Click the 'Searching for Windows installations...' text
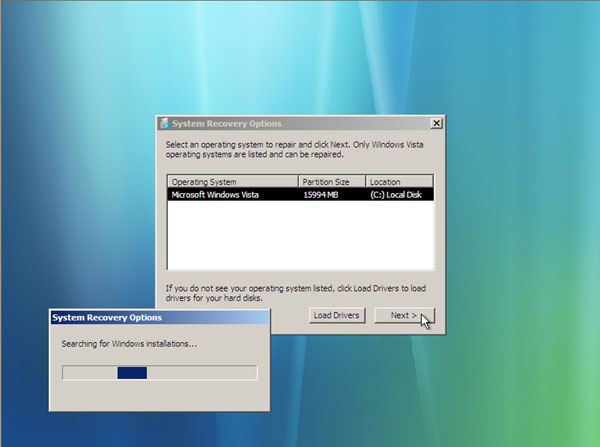Screen dimensions: 600x447 click(x=129, y=344)
